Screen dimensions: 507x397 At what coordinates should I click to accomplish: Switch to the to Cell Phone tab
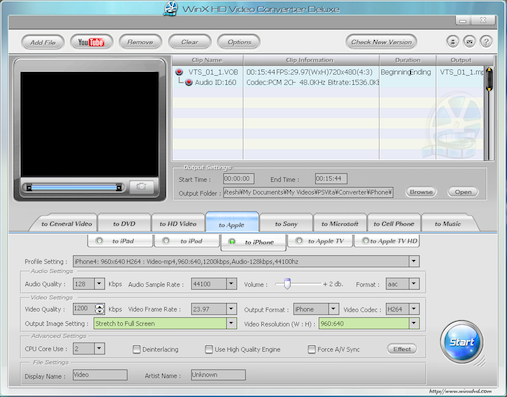[394, 224]
